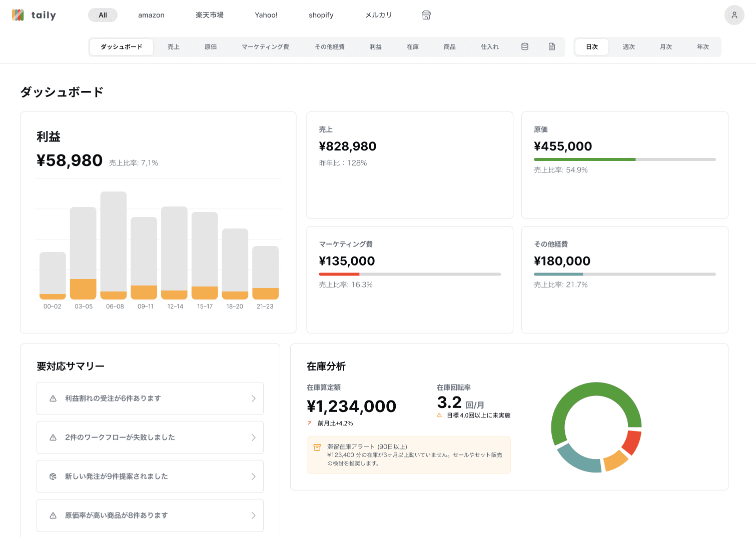Image resolution: width=756 pixels, height=537 pixels.
Task: Click the archive icon in 滞留在庫アラート
Action: point(317,447)
